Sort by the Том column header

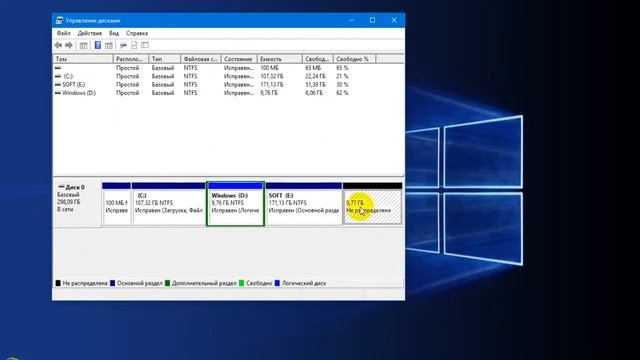(83, 59)
